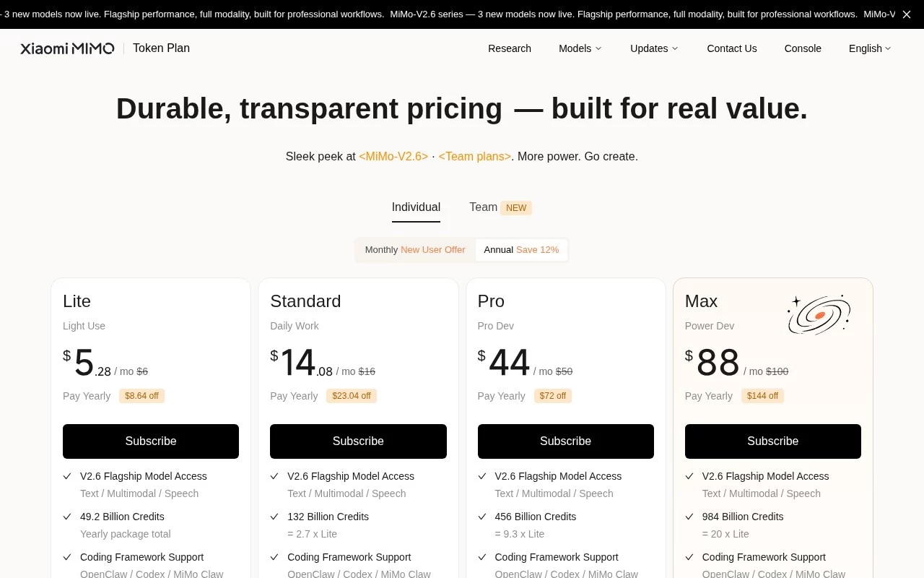Subscribe to the Standard plan
Image resolution: width=924 pixels, height=578 pixels.
(358, 441)
